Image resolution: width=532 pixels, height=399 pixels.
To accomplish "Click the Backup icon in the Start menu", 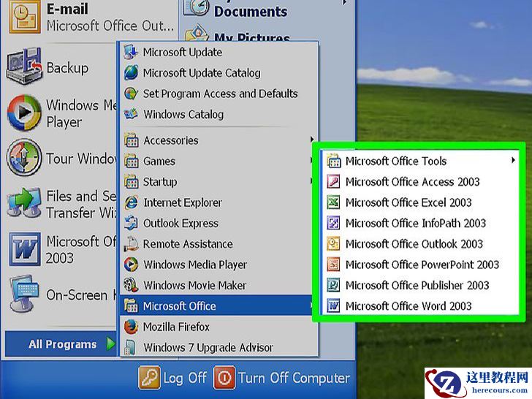I will tap(24, 66).
